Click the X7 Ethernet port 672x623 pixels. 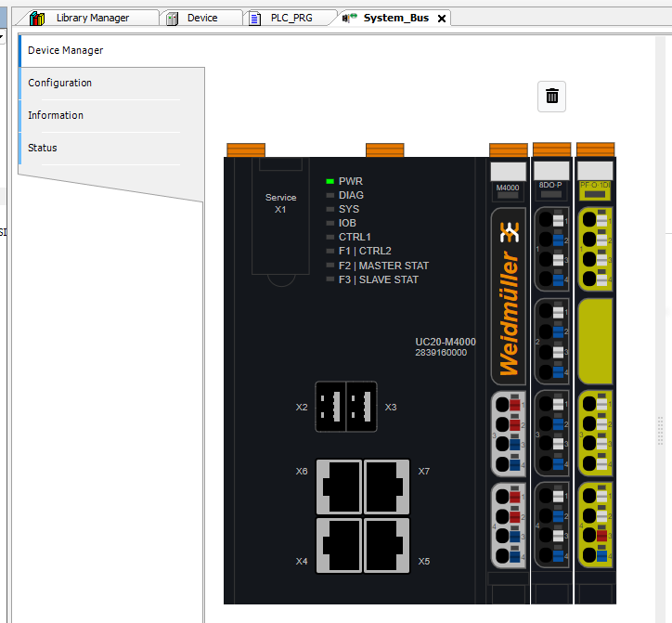pos(386,487)
